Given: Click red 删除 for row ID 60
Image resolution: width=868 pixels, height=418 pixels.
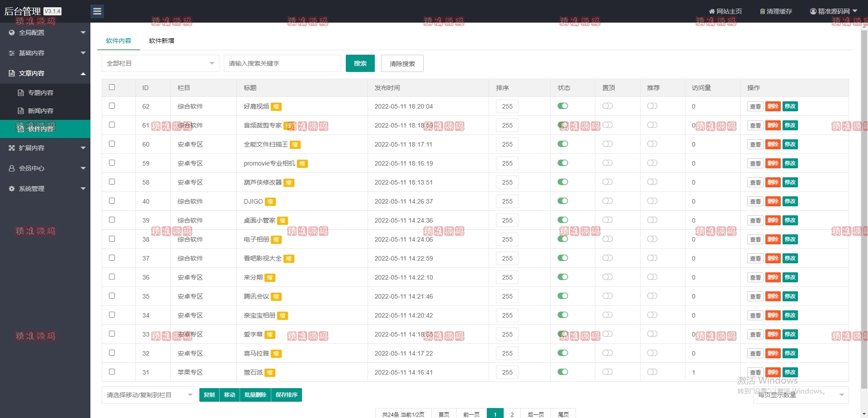Looking at the screenshot, I should pos(773,144).
